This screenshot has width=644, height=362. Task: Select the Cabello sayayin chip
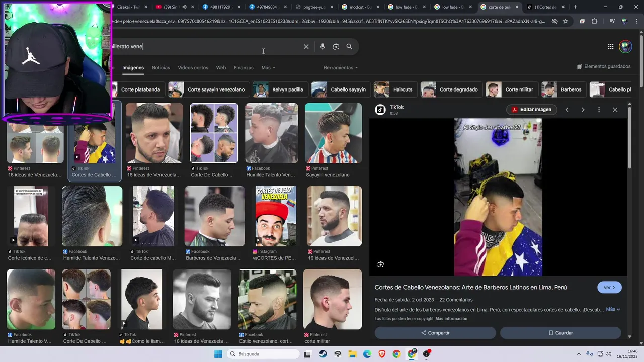(341, 89)
